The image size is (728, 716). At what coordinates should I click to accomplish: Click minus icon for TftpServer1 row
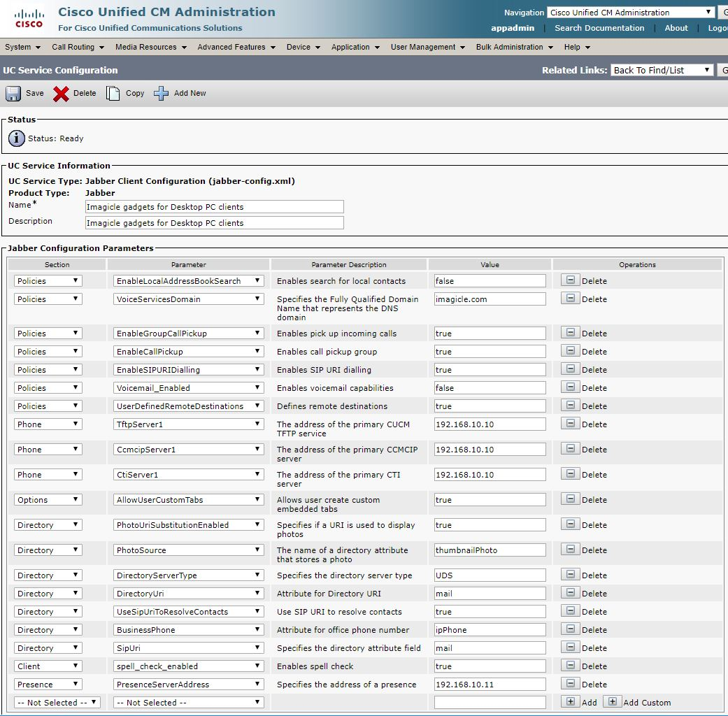point(571,424)
